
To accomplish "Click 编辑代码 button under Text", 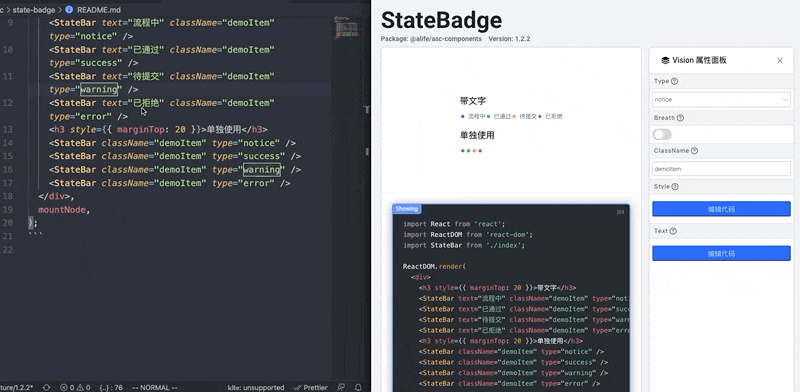I will coord(721,253).
